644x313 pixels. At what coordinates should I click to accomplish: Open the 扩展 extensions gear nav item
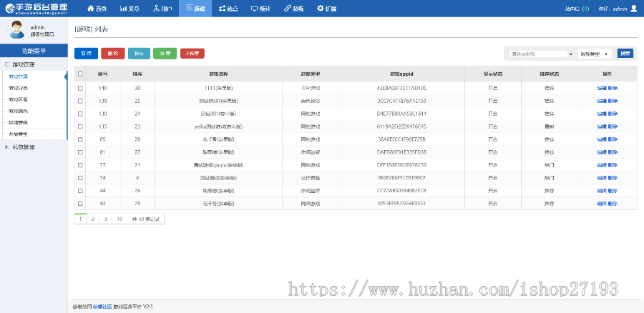coord(326,9)
